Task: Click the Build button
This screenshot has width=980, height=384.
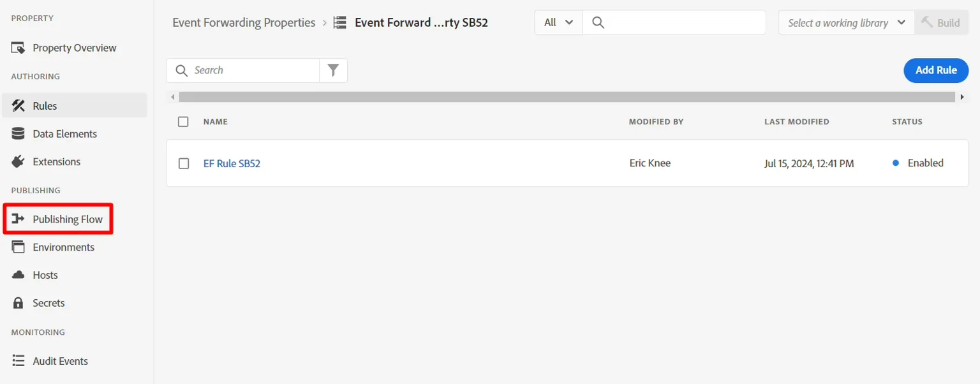Action: [942, 22]
